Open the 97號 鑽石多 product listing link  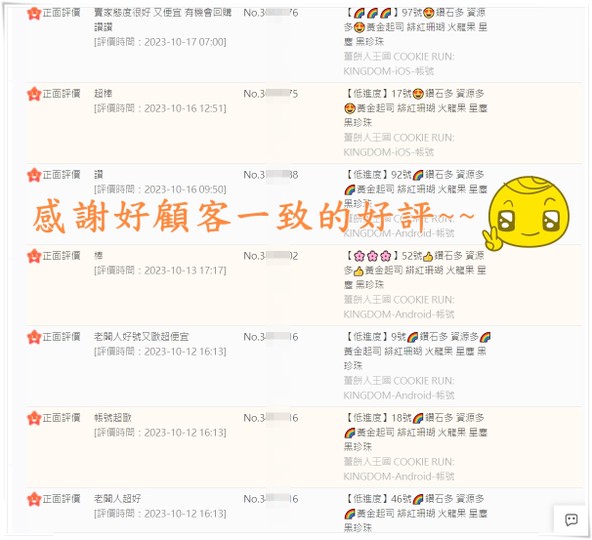click(415, 27)
